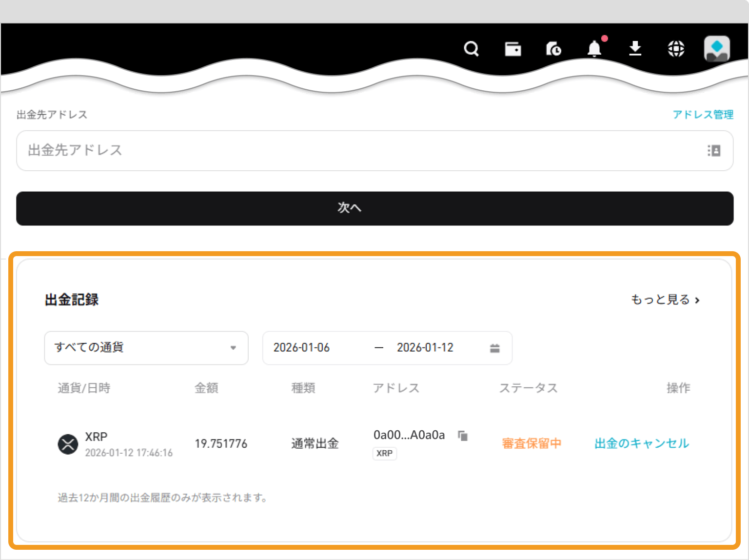Select the 2026-01-12 end date field
This screenshot has height=560, width=749.
point(425,348)
